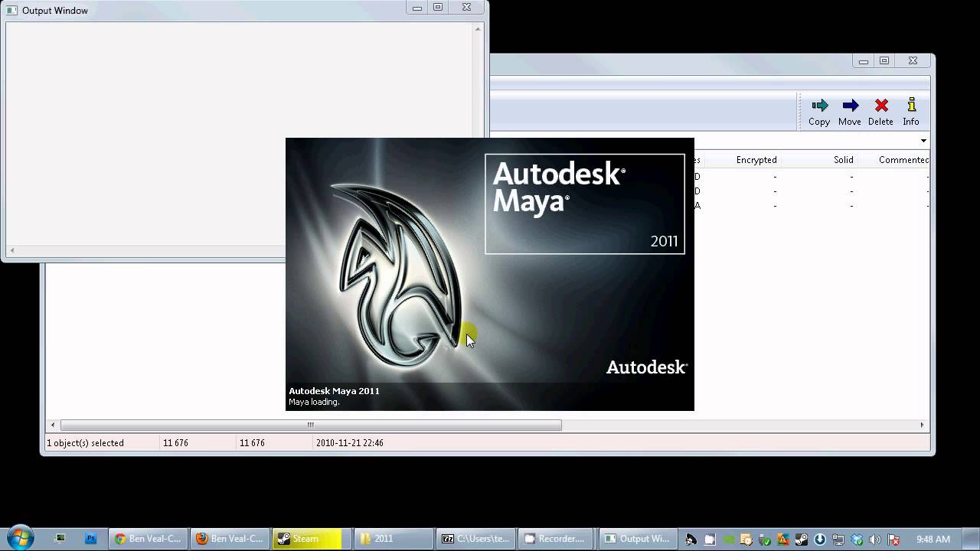Viewport: 980px width, 551px height.
Task: Switch to the 7-Zip C:\Users taskbar window
Action: (475, 539)
